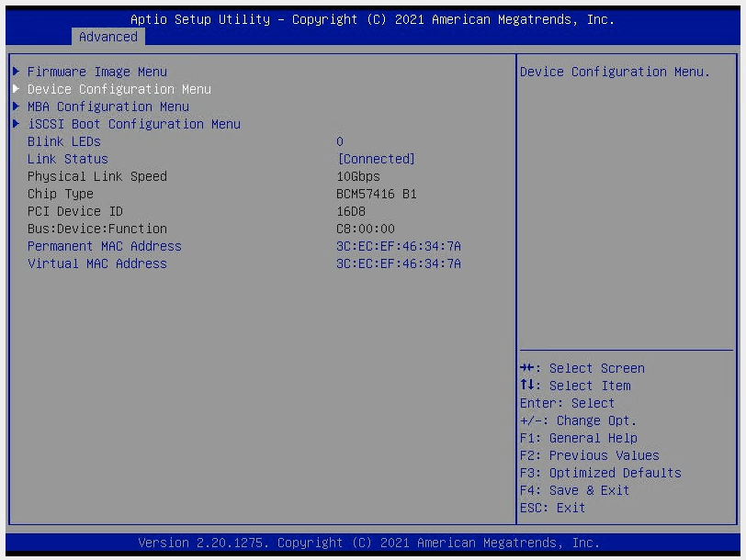Click the triangle before MBA Configuration Menu
The width and height of the screenshot is (746, 560).
coord(16,106)
